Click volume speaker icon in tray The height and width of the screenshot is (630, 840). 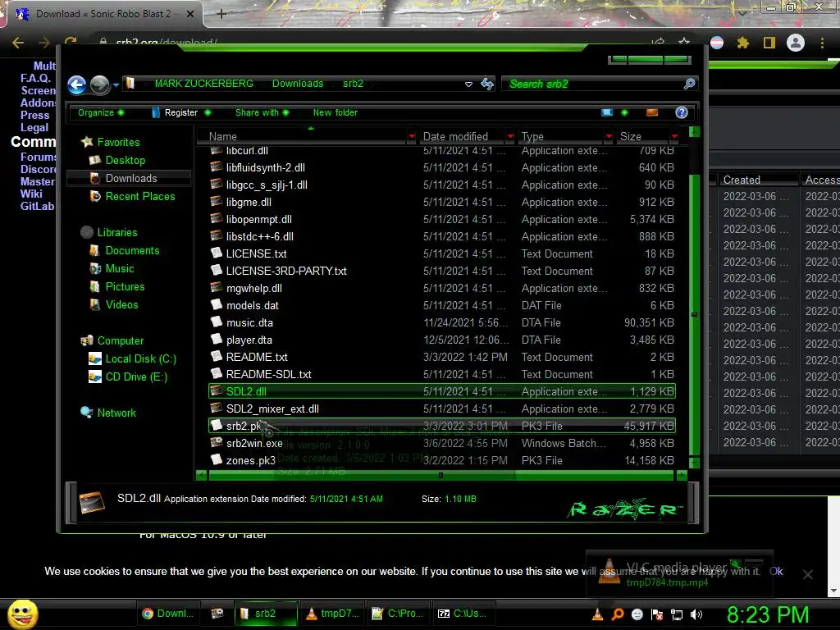[x=696, y=614]
